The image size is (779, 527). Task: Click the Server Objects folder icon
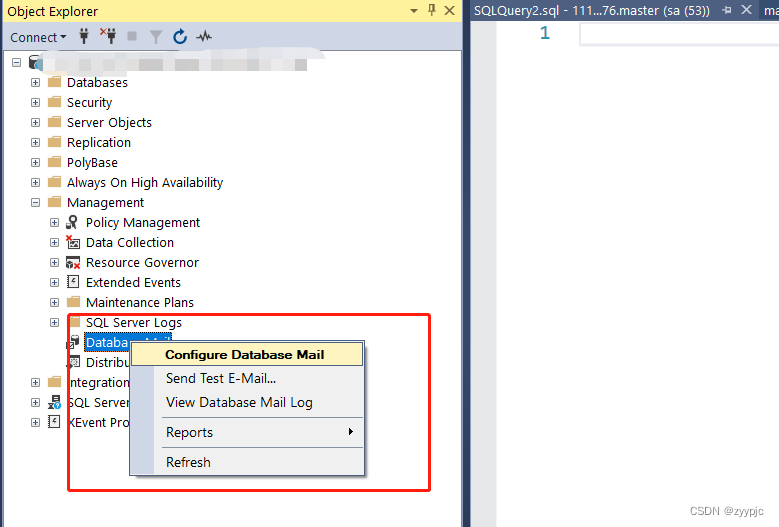pos(54,122)
